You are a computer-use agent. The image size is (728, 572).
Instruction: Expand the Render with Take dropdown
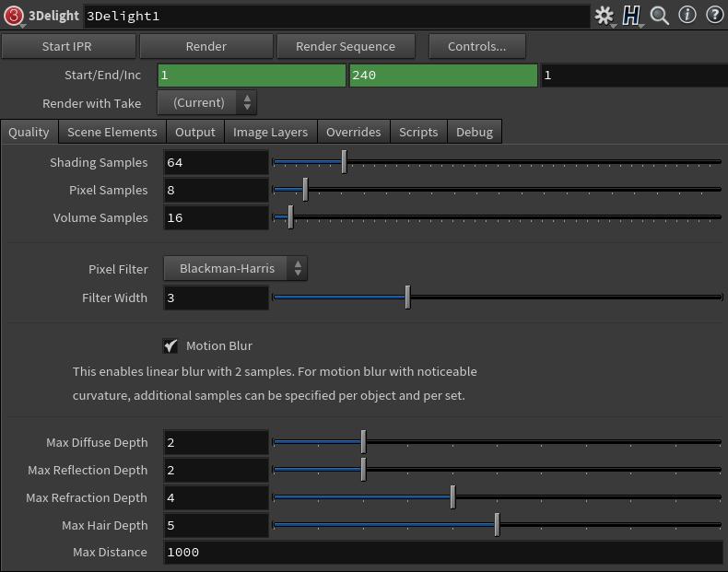pyautogui.click(x=206, y=102)
